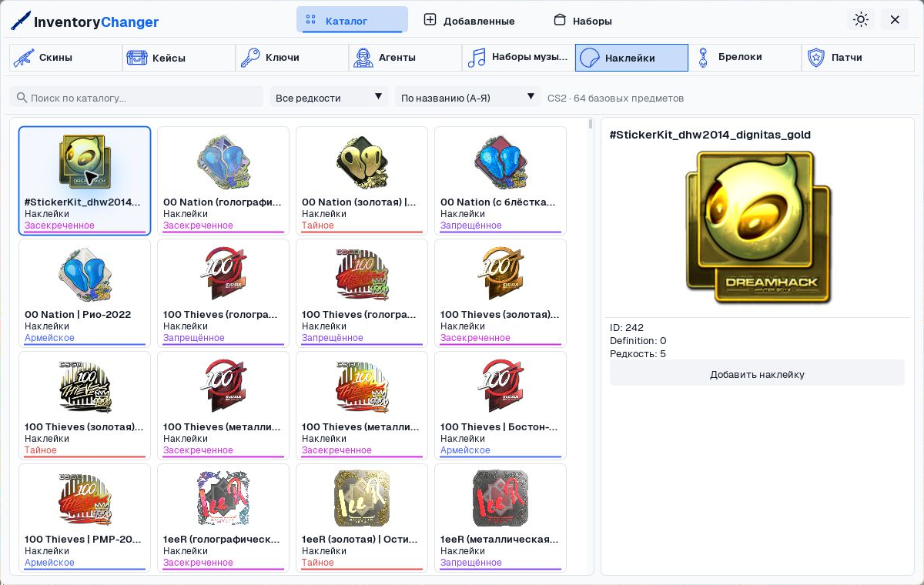This screenshot has height=585, width=924.
Task: Switch to the Наборы tab
Action: (x=583, y=20)
